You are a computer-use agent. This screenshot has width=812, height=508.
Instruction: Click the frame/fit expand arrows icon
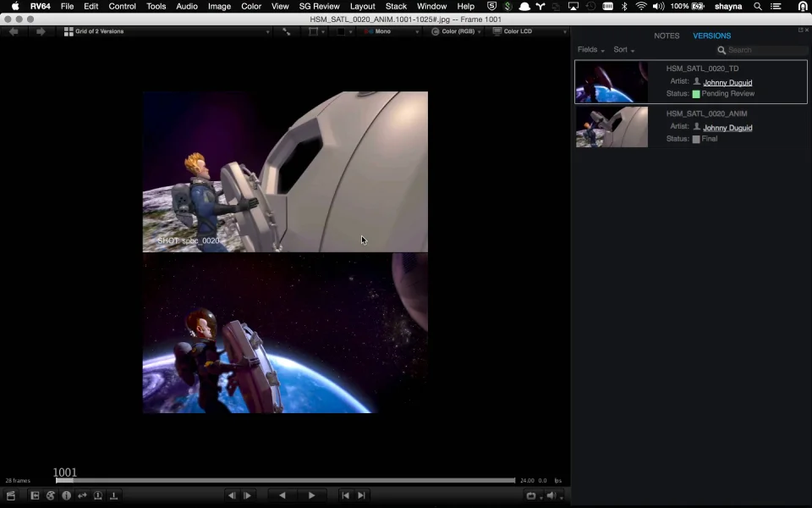click(287, 31)
